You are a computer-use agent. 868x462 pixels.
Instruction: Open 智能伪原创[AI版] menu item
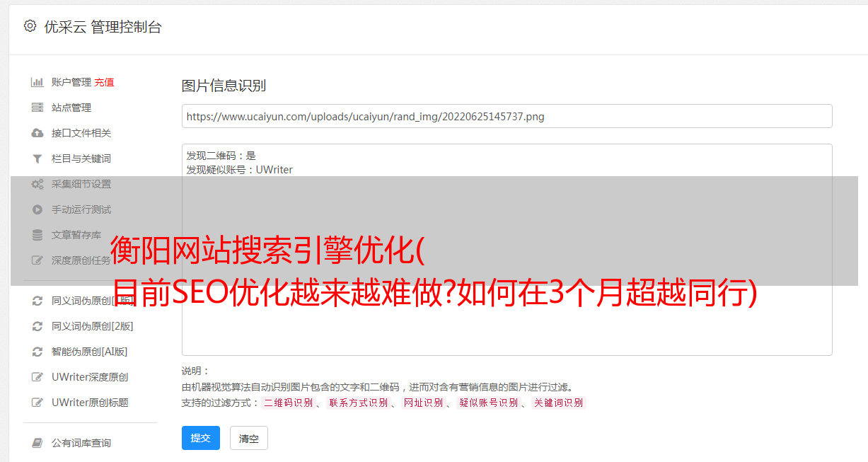coord(90,352)
